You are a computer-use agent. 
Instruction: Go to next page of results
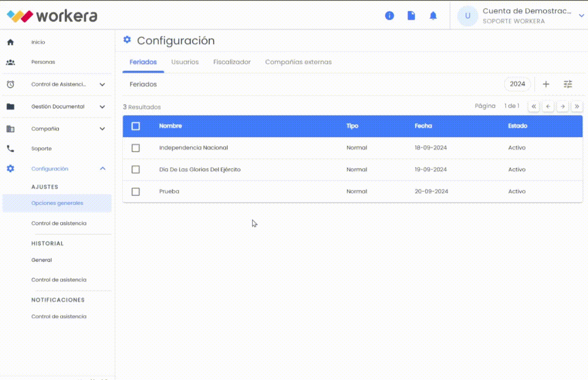[x=563, y=106]
